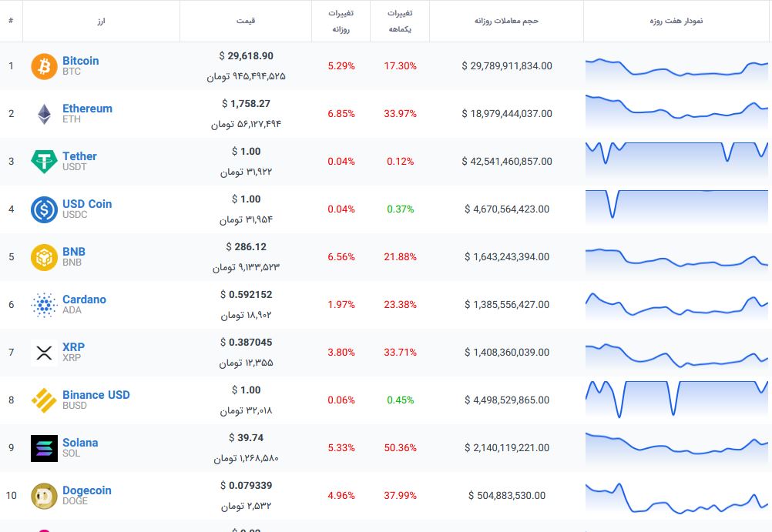This screenshot has height=532, width=772.
Task: View XRP seven-day sparkline chart
Action: coord(676,356)
